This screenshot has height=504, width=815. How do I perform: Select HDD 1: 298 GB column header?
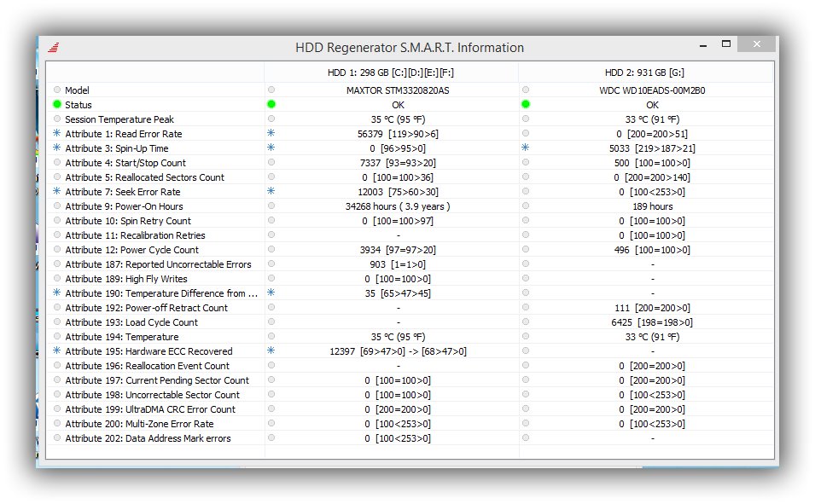coord(390,72)
